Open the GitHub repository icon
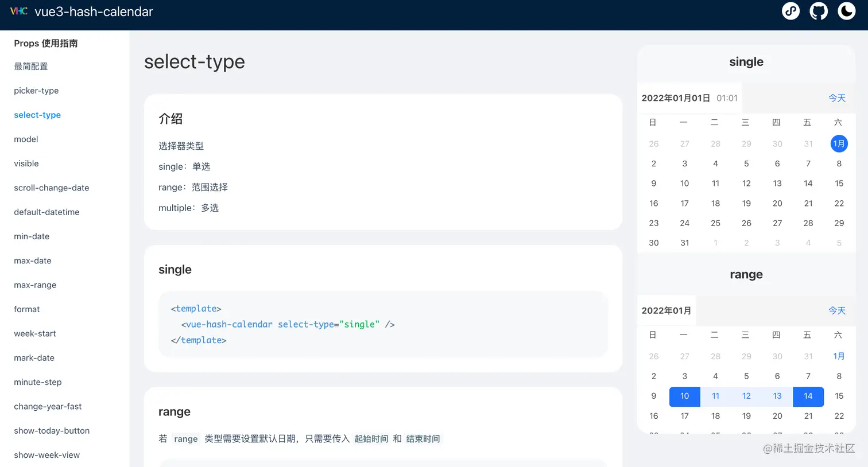 point(819,11)
